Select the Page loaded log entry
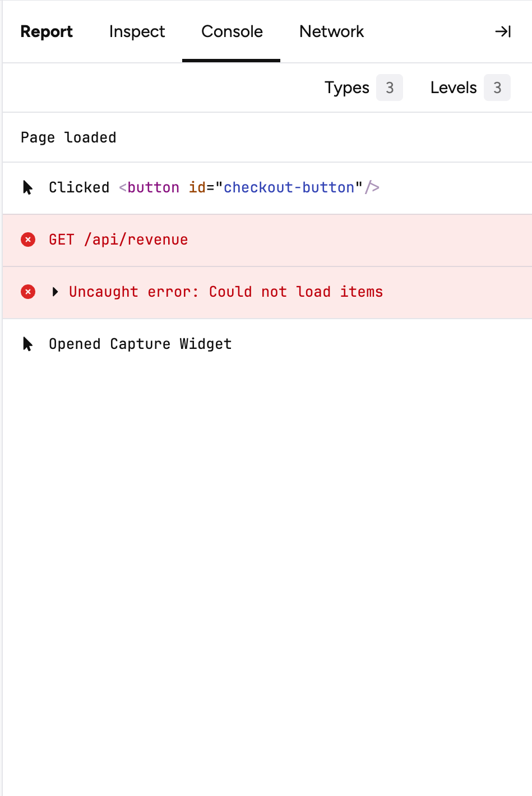The height and width of the screenshot is (796, 532). pyautogui.click(x=68, y=137)
